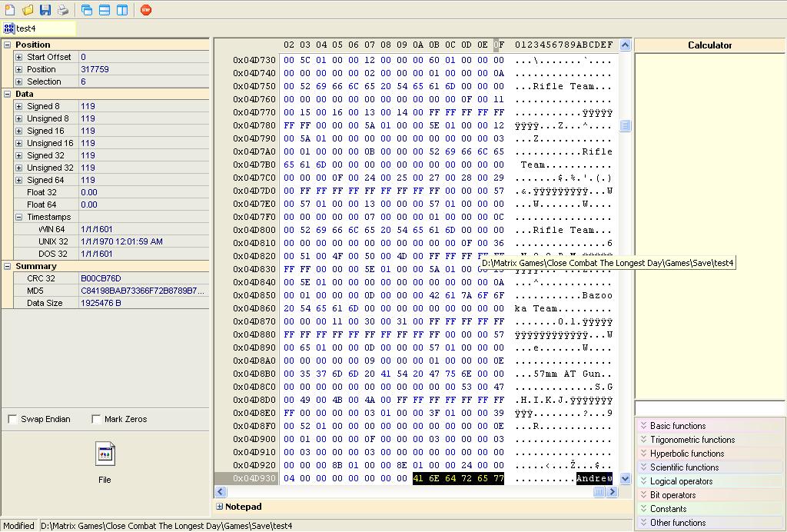Viewport: 787px width, 532px height.
Task: Expand the Selection row
Action: coord(19,81)
